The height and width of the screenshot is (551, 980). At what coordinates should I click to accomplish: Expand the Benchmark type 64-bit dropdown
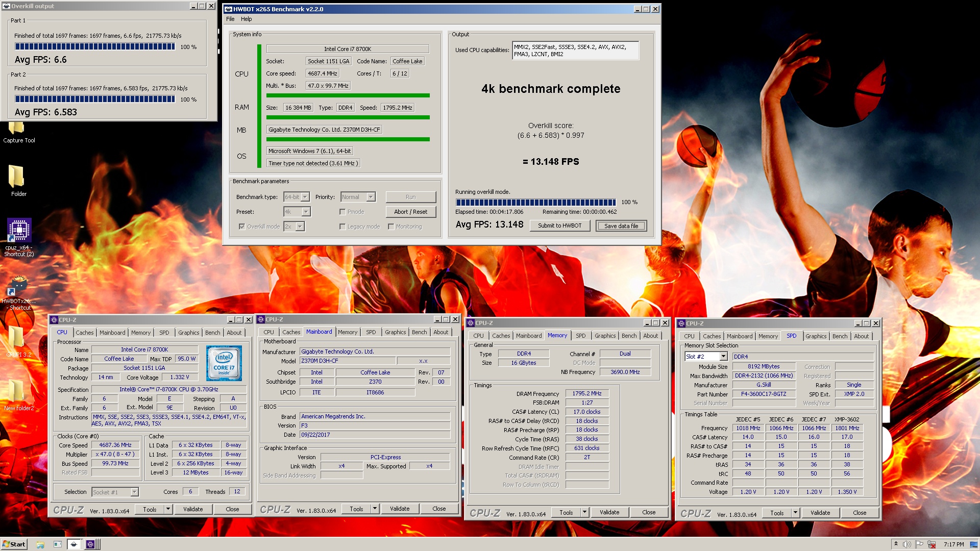(305, 197)
